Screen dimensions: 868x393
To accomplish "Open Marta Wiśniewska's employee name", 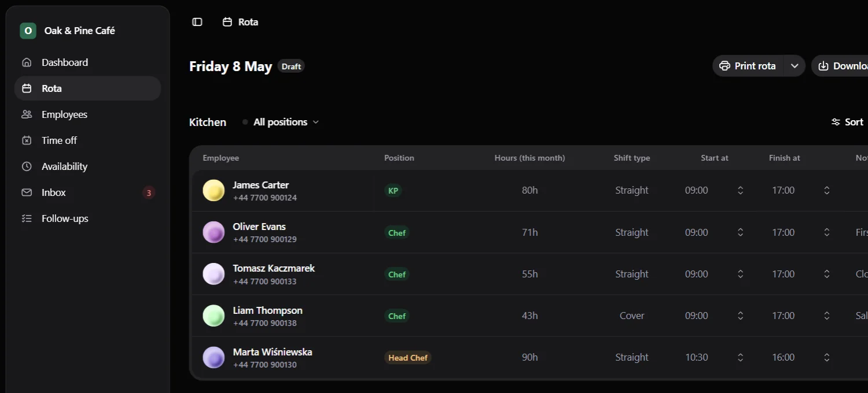I will 273,352.
